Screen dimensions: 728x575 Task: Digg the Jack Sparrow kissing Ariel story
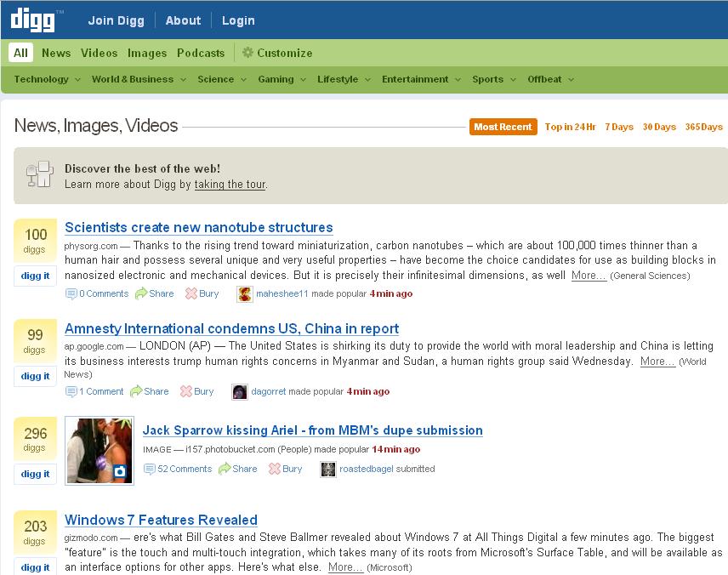tap(35, 475)
